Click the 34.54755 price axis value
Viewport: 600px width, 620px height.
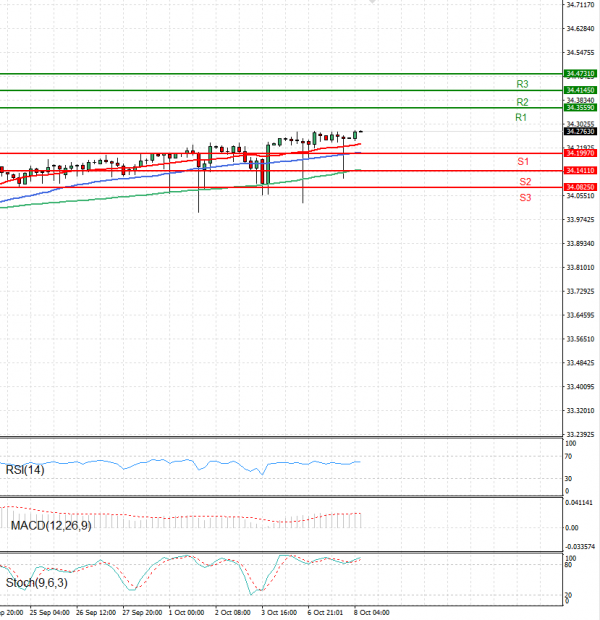[x=580, y=53]
